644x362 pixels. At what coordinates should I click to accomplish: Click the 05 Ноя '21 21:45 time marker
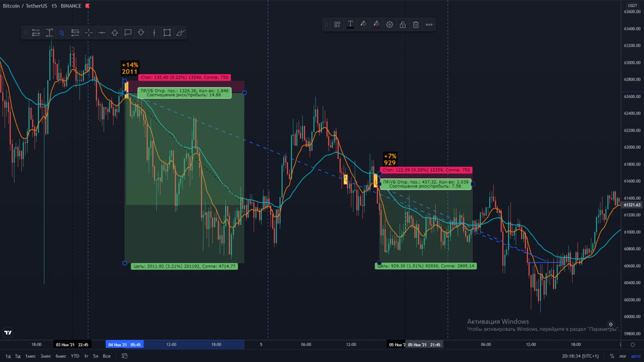424,345
